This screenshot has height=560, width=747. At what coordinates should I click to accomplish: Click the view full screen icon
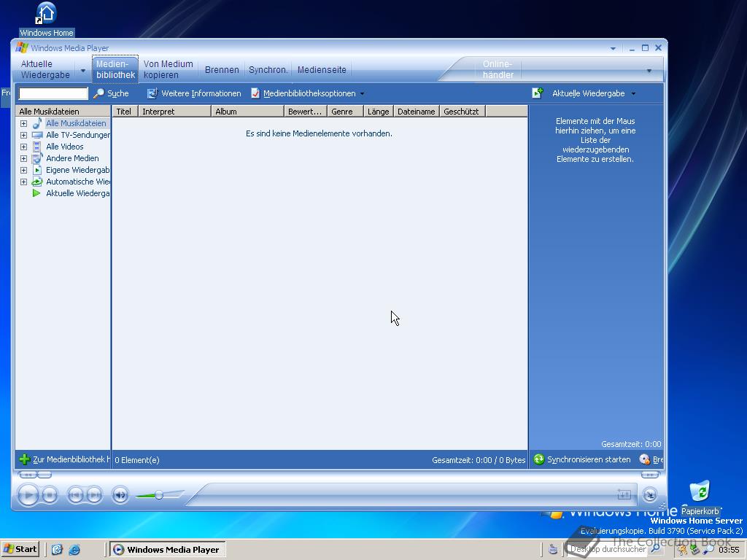point(624,495)
